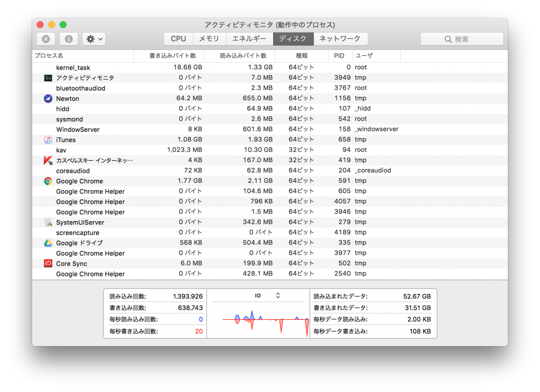This screenshot has width=540, height=392.
Task: Click the 18.68 GB written bytes value
Action: 188,67
